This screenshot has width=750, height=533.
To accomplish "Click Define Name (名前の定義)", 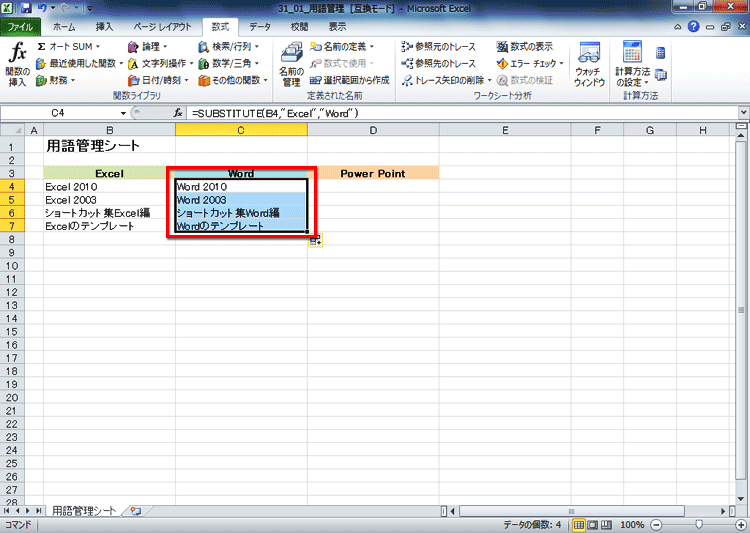I will click(x=342, y=46).
